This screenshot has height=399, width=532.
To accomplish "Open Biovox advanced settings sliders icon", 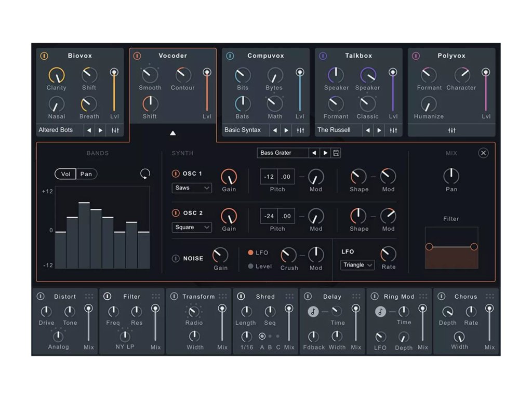I will tap(115, 130).
